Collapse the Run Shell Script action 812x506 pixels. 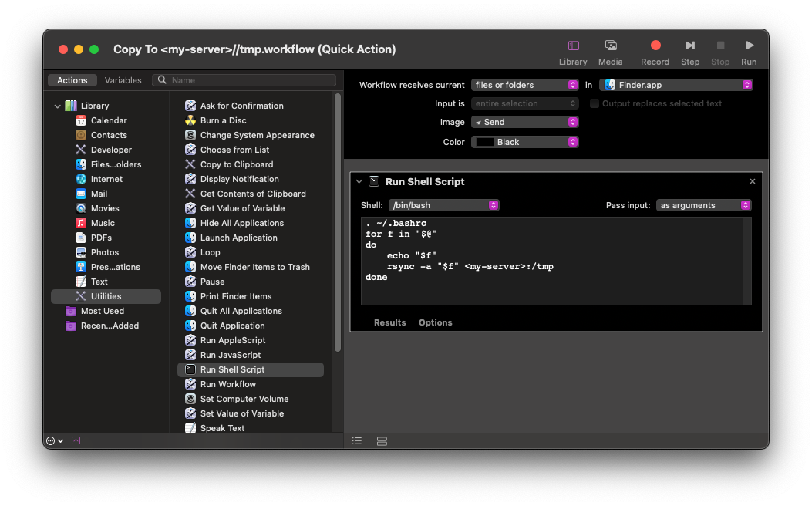coord(359,182)
